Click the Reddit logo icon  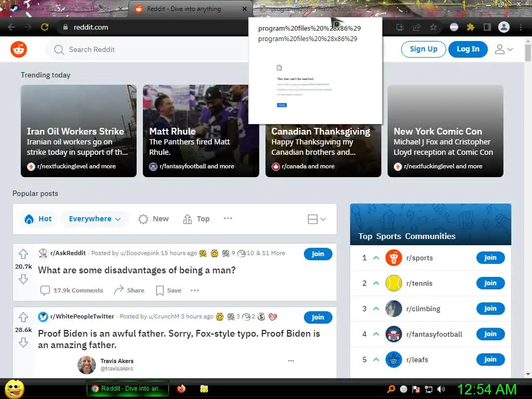(19, 49)
